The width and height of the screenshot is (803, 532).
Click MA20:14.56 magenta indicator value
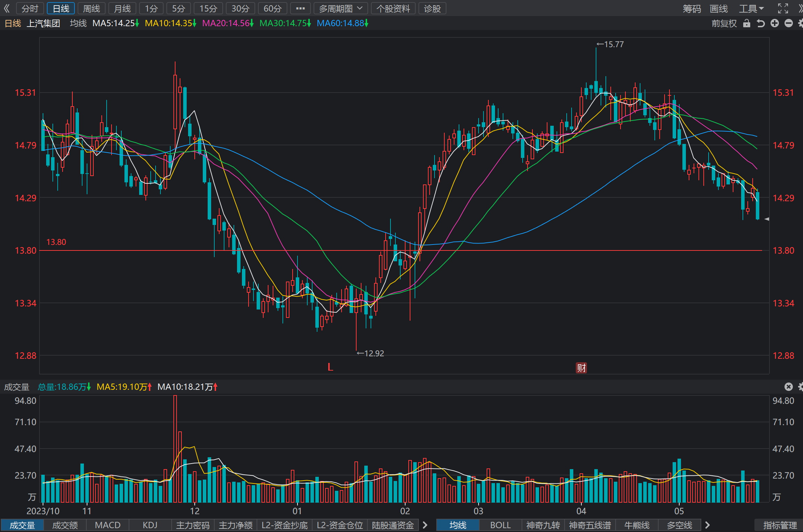[x=228, y=23]
